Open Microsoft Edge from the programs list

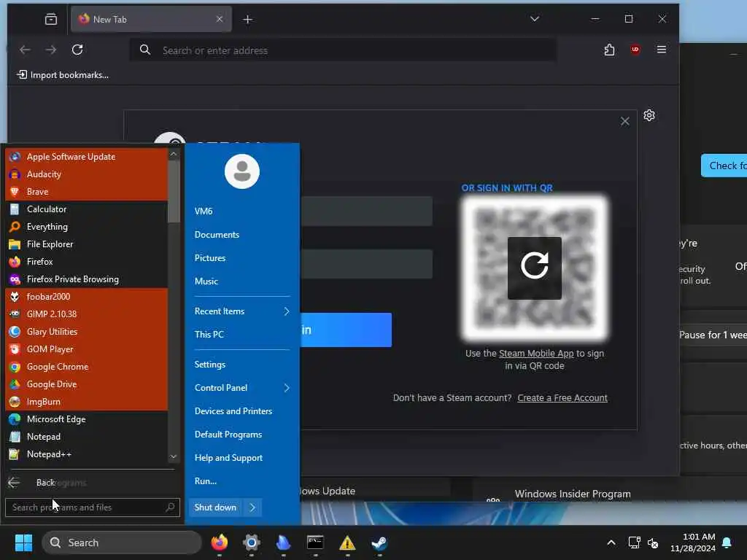coord(86,419)
